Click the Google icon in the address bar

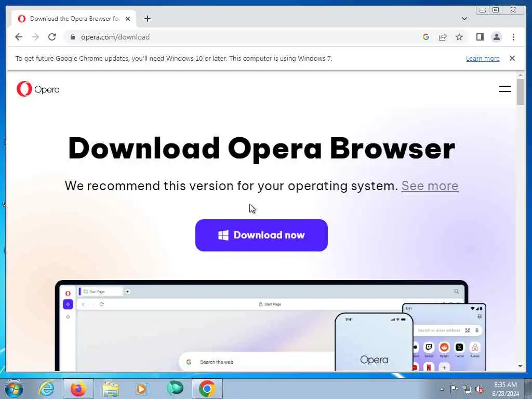(x=426, y=37)
